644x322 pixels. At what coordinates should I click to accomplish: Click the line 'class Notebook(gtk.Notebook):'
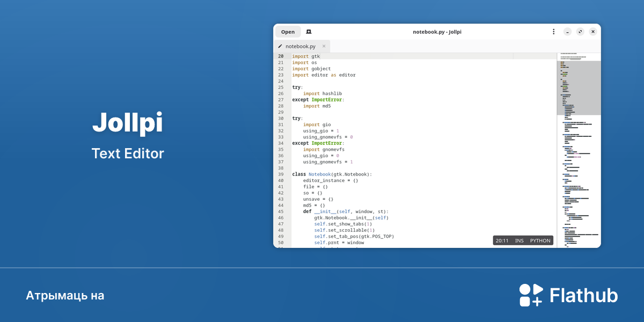pyautogui.click(x=332, y=174)
